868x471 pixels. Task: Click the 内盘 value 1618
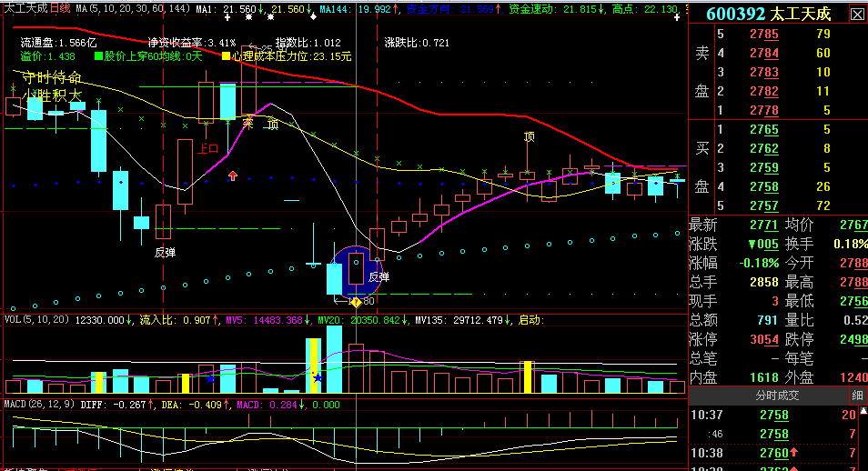(x=764, y=377)
